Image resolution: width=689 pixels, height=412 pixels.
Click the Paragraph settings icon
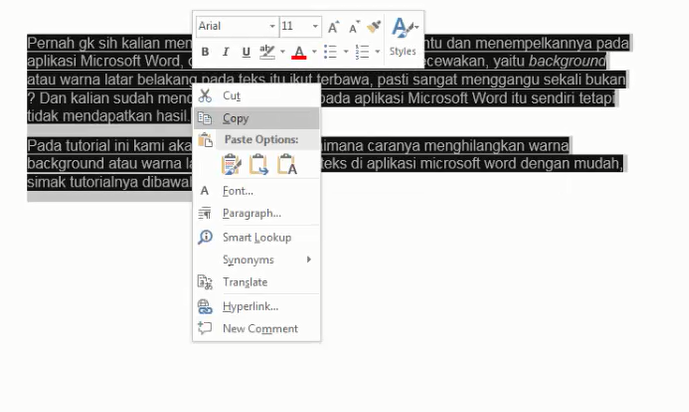[205, 213]
